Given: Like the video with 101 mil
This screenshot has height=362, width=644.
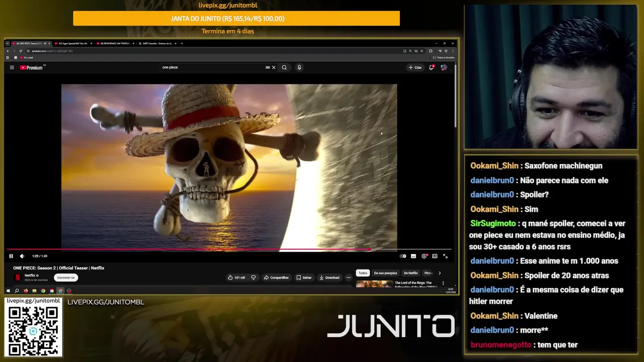Looking at the screenshot, I should coord(236,278).
